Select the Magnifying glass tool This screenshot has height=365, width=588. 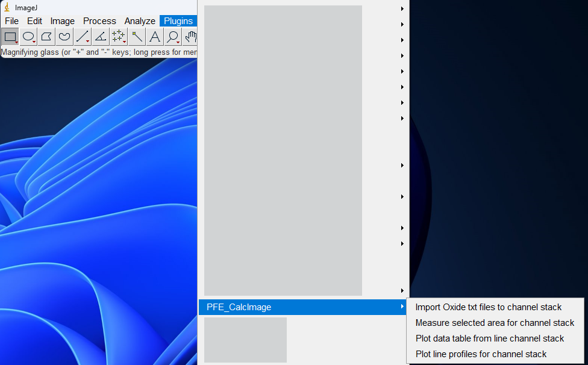tap(173, 37)
